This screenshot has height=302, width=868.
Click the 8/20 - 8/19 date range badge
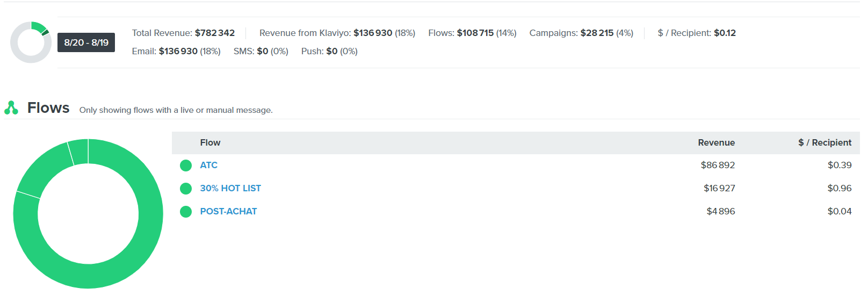(x=86, y=42)
